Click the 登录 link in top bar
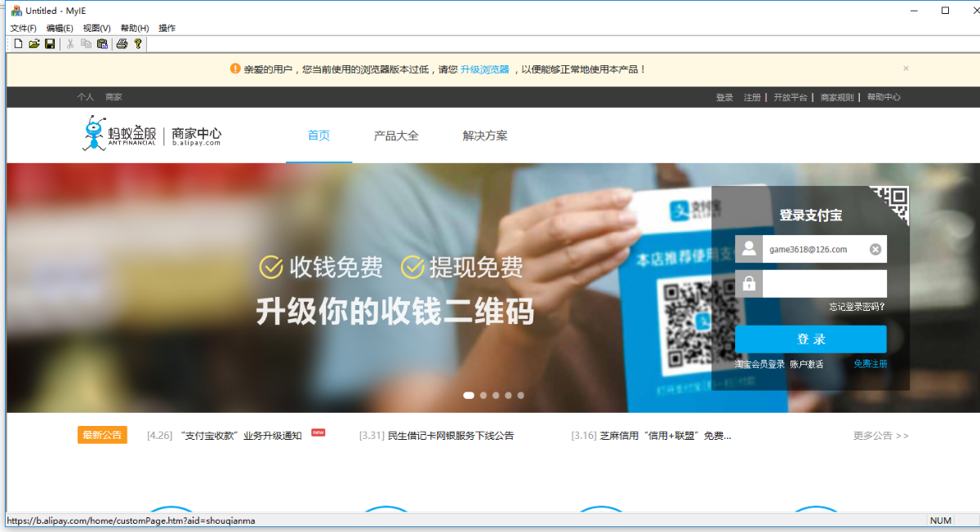Image resolution: width=980 pixels, height=532 pixels. point(724,97)
